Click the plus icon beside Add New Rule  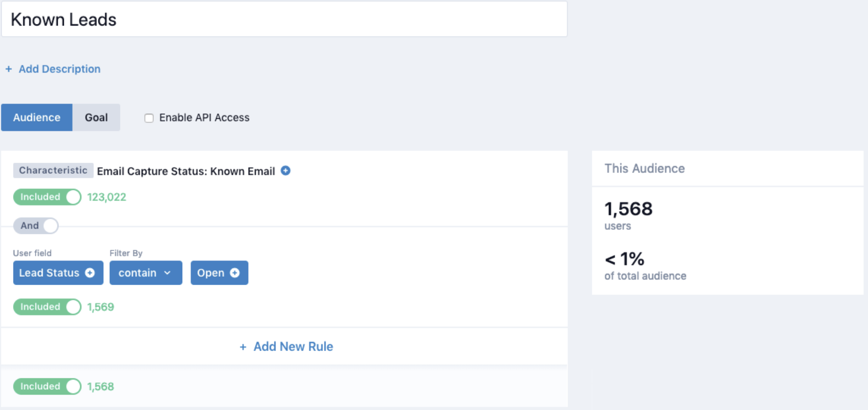click(x=243, y=347)
